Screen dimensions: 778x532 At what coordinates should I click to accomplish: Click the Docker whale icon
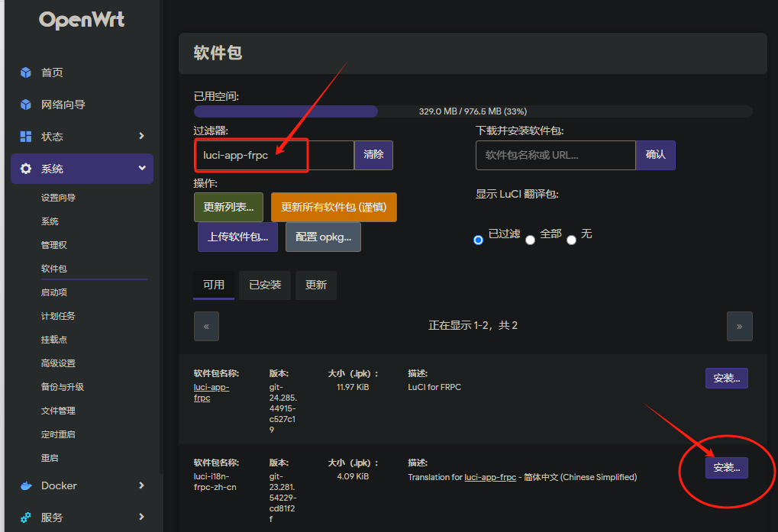[26, 486]
